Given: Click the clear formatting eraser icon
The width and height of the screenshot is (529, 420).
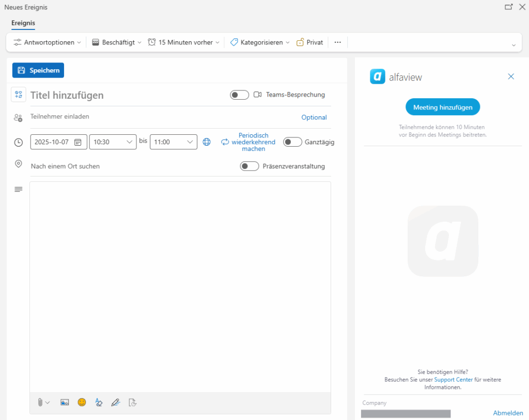Looking at the screenshot, I should click(x=99, y=402).
